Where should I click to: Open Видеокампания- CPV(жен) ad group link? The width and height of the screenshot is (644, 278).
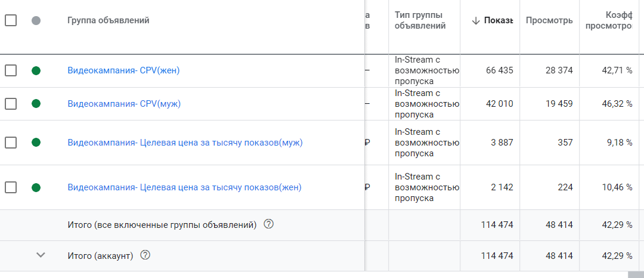[123, 70]
